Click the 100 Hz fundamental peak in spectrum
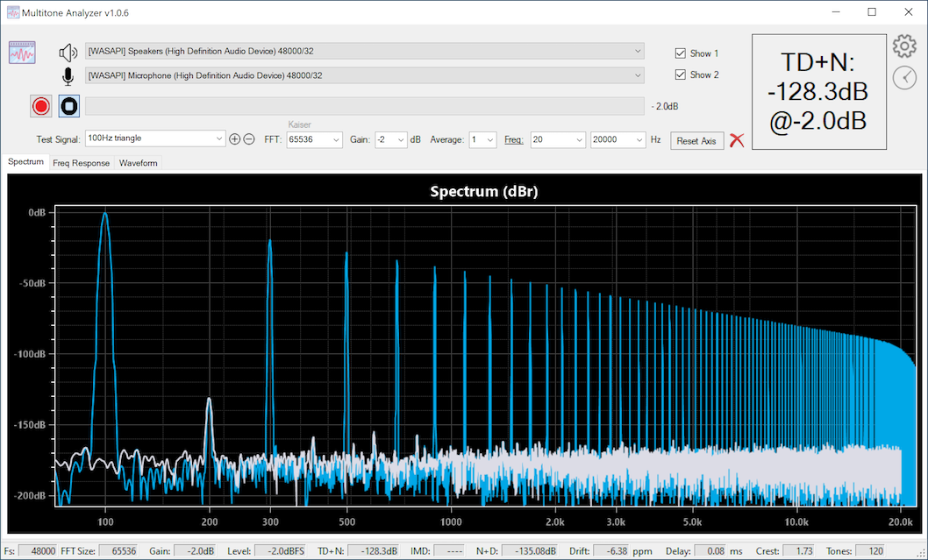 point(105,214)
